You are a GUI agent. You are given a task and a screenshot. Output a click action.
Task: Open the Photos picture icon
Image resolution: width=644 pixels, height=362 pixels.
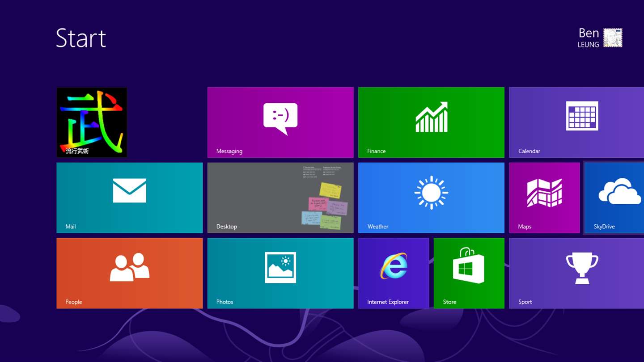280,267
